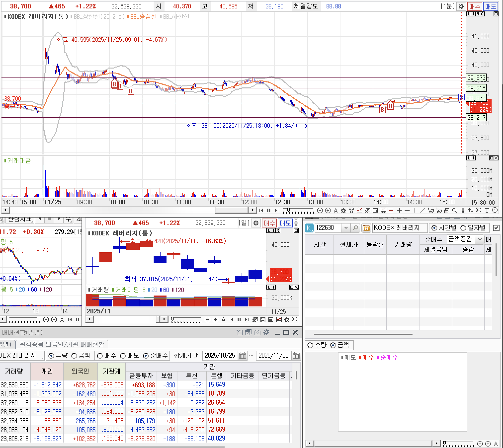The height and width of the screenshot is (448, 503).
Task: Click the crosshair plus tool on chart toolbar
Action: (399, 211)
